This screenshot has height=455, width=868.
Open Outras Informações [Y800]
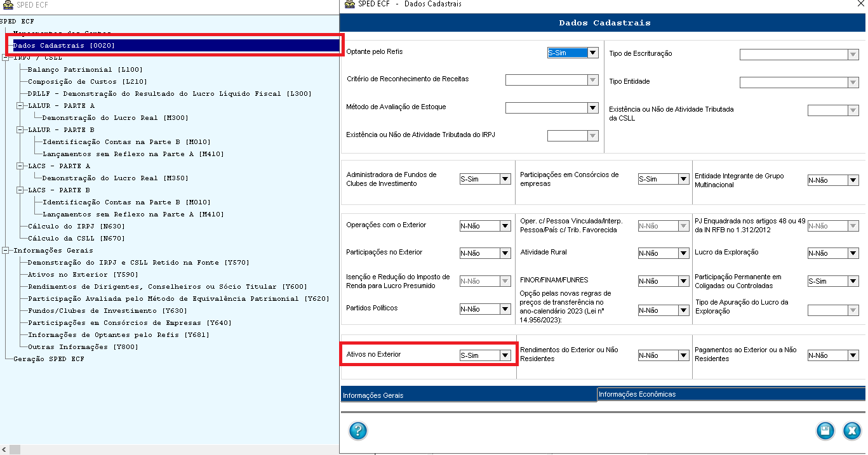pyautogui.click(x=83, y=346)
